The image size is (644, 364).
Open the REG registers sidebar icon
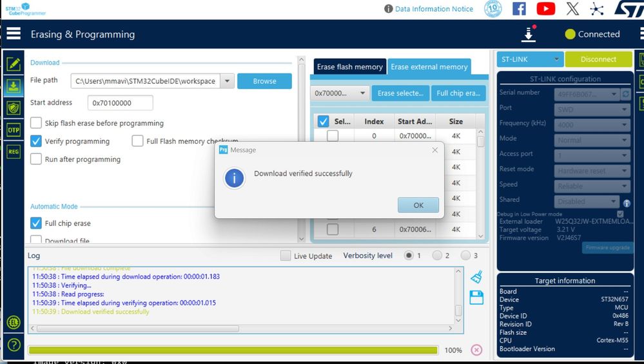(x=13, y=152)
